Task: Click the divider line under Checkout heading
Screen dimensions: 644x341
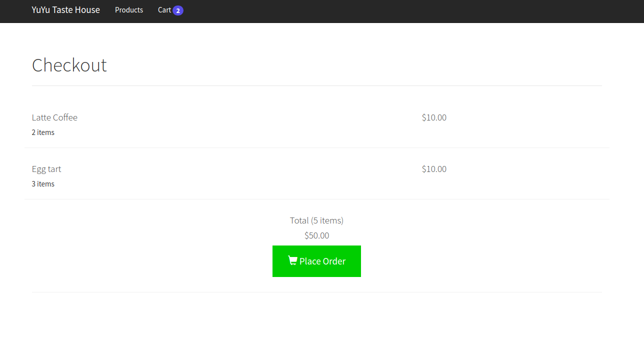Action: pos(316,86)
